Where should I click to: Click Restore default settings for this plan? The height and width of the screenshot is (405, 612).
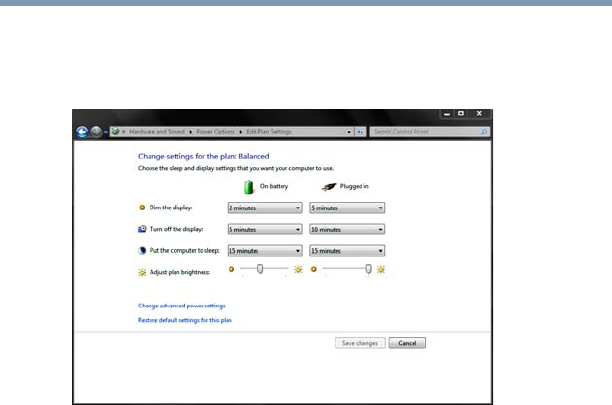(x=185, y=320)
